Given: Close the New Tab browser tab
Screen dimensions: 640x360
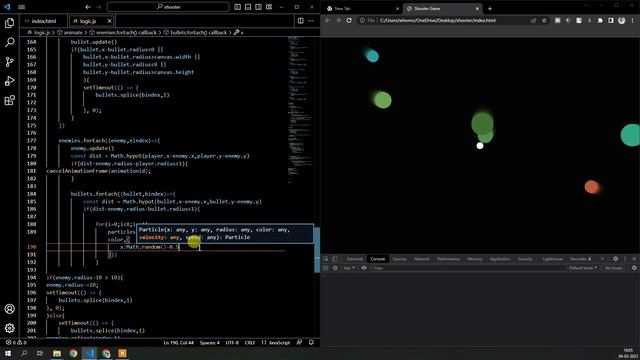Looking at the screenshot, I should tap(398, 9).
